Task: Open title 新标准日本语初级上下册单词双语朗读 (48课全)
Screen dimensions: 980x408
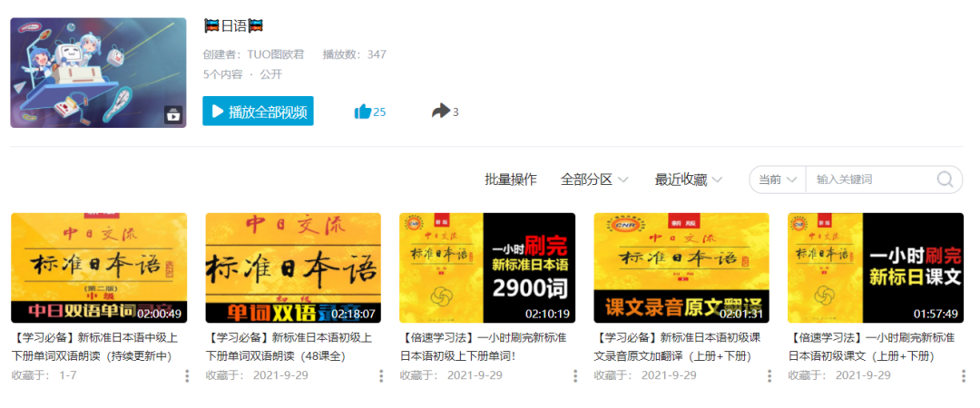Action: point(289,347)
